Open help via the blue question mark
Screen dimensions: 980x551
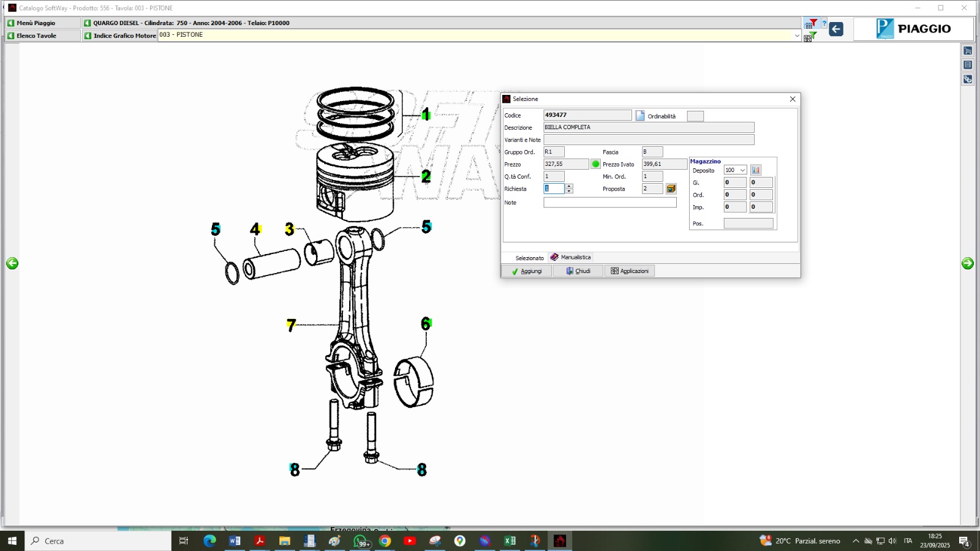click(x=824, y=24)
